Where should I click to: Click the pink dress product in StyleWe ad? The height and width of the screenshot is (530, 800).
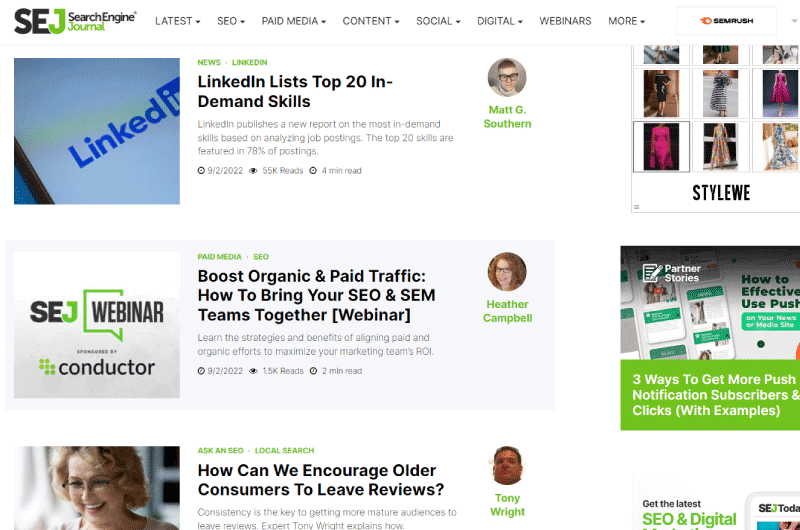pyautogui.click(x=661, y=146)
